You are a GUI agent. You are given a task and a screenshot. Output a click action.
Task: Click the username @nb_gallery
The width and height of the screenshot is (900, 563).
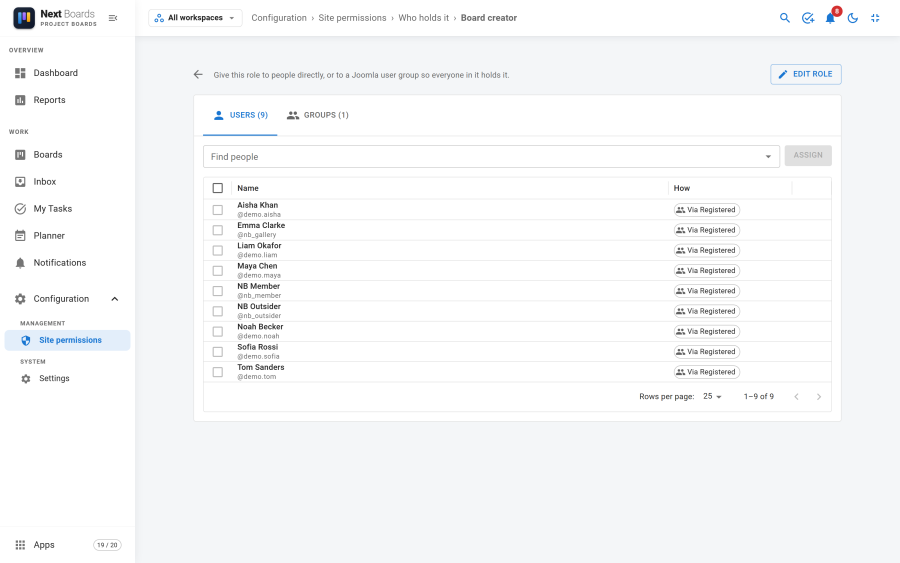(257, 235)
